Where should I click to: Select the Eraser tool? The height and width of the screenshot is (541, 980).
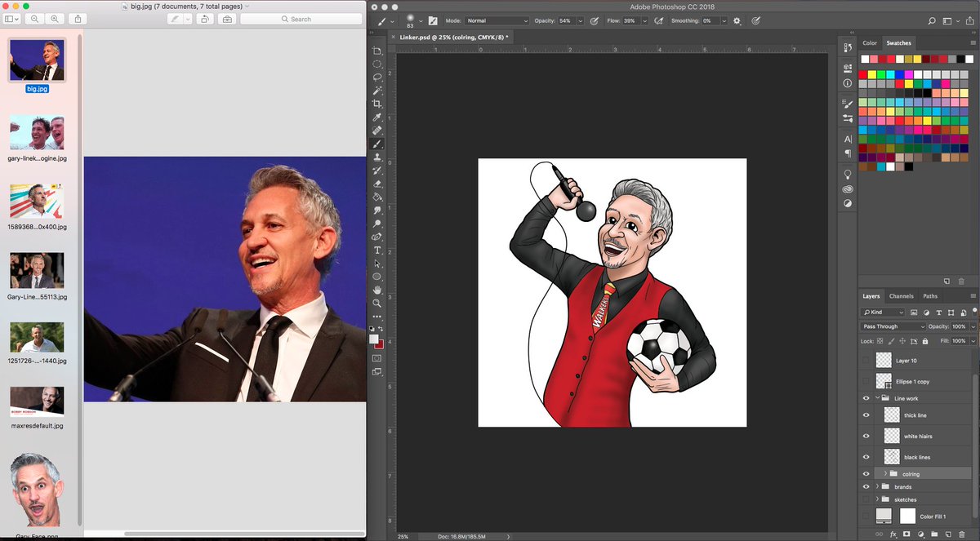[x=377, y=184]
